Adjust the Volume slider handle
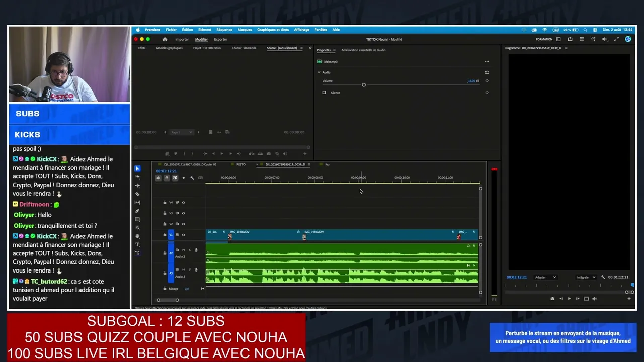This screenshot has width=644, height=362. point(364,85)
